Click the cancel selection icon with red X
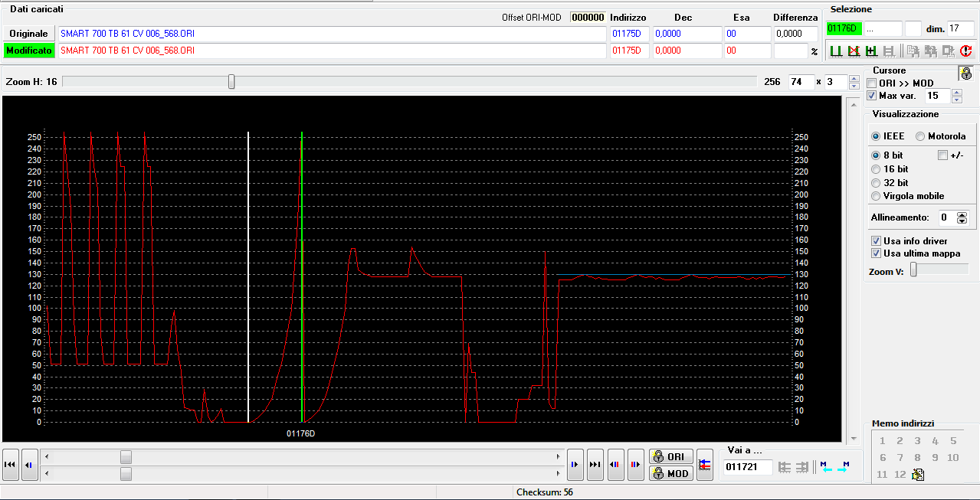This screenshot has height=500, width=980. (x=854, y=51)
